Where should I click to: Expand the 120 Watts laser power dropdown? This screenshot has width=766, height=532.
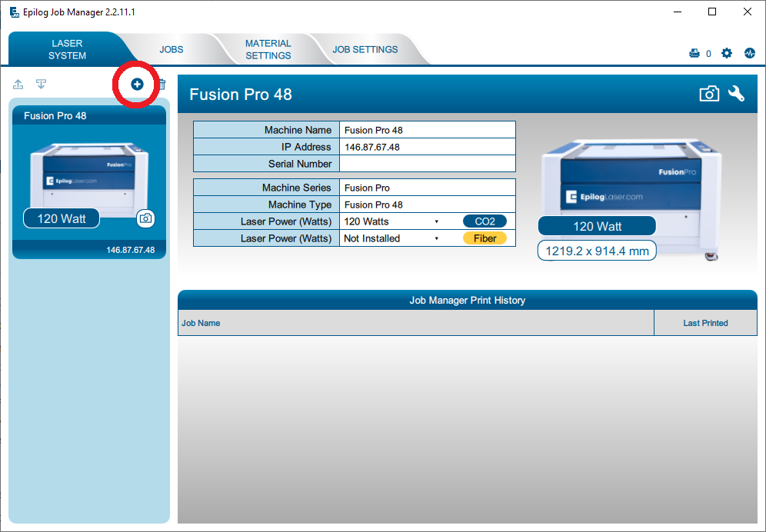point(436,221)
